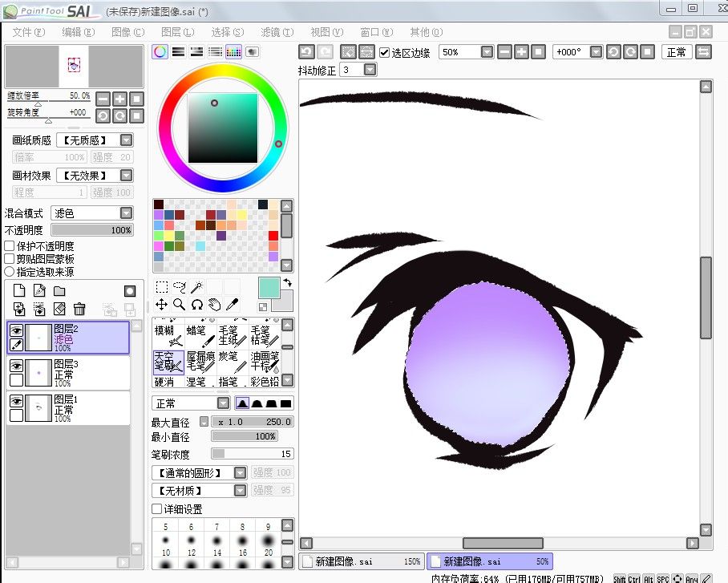Toggle the max-diameter pressure checkbox
728x583 pixels.
[204, 421]
